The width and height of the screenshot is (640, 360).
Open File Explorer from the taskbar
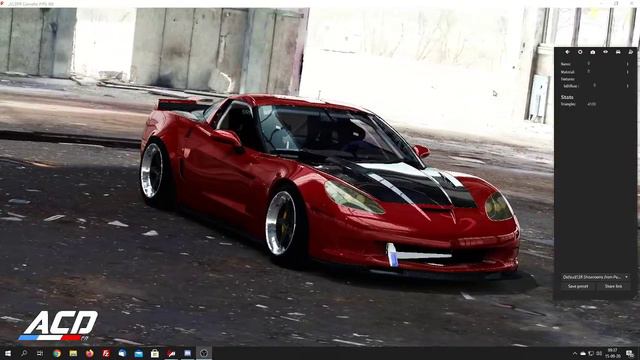pyautogui.click(x=73, y=353)
